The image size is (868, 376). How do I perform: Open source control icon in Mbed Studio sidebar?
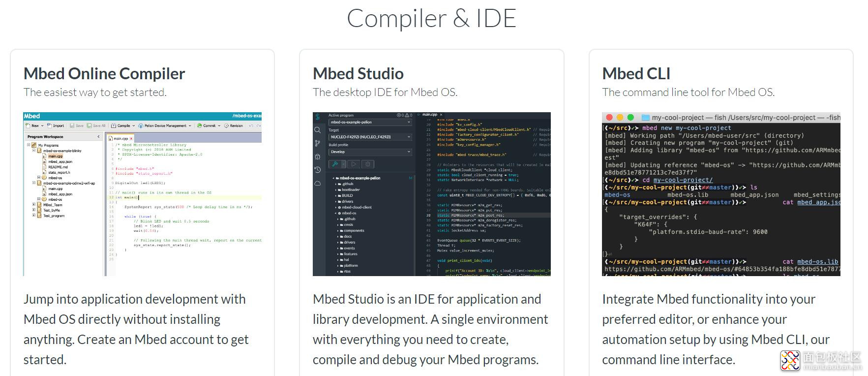(x=318, y=143)
